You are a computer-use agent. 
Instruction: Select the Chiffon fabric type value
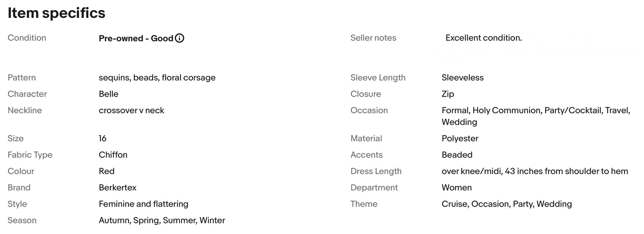[113, 155]
